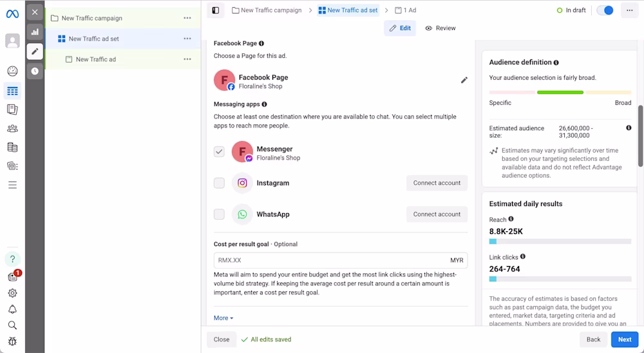Viewport: 644px width, 353px height.
Task: Show info for Facebook Page label
Action: tap(261, 43)
